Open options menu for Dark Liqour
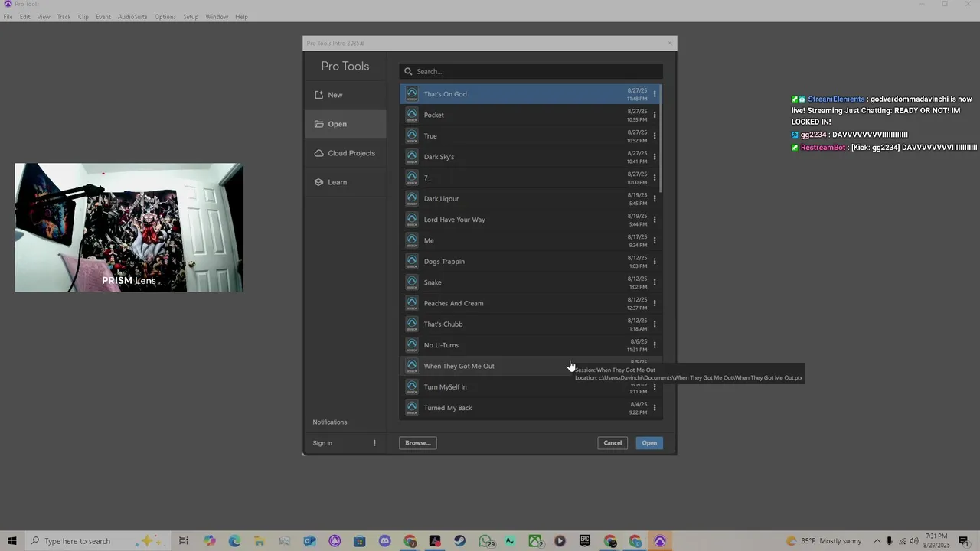Image resolution: width=980 pixels, height=551 pixels. pyautogui.click(x=655, y=199)
